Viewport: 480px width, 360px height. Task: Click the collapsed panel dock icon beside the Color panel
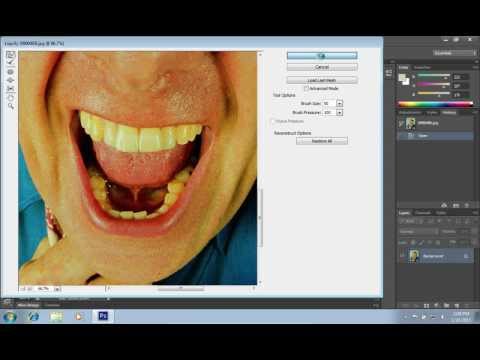tap(389, 73)
